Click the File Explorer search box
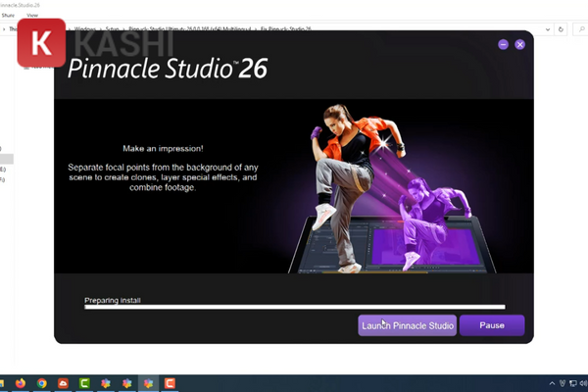Viewport: 588px width, 392px height. tap(578, 30)
